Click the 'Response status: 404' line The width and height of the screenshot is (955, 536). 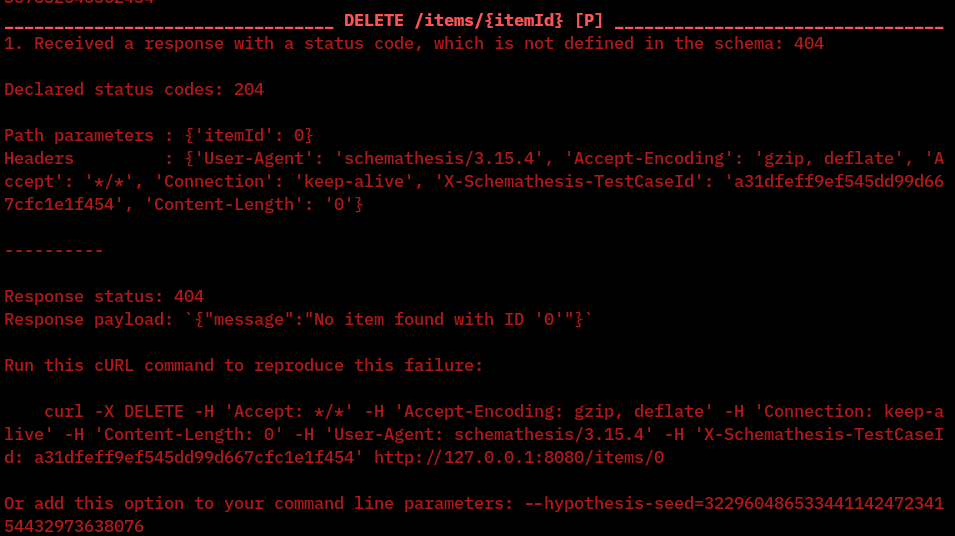(104, 296)
